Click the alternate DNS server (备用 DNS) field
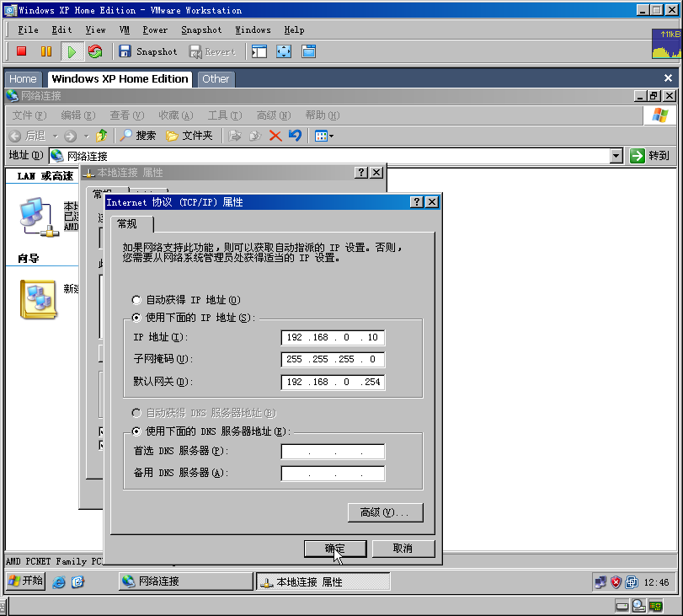 click(333, 474)
